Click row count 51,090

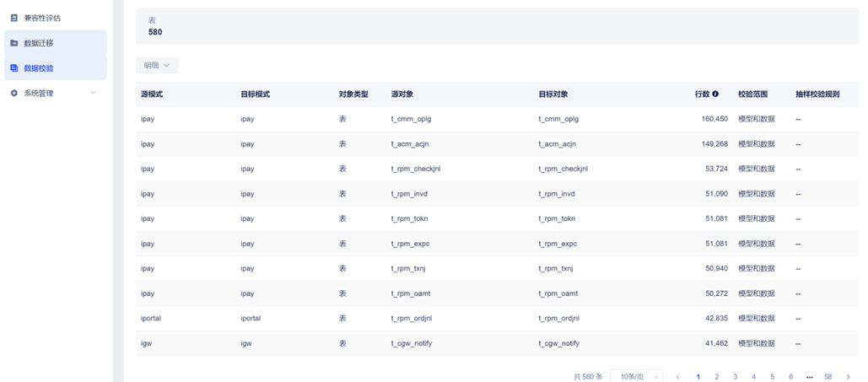[x=717, y=194]
